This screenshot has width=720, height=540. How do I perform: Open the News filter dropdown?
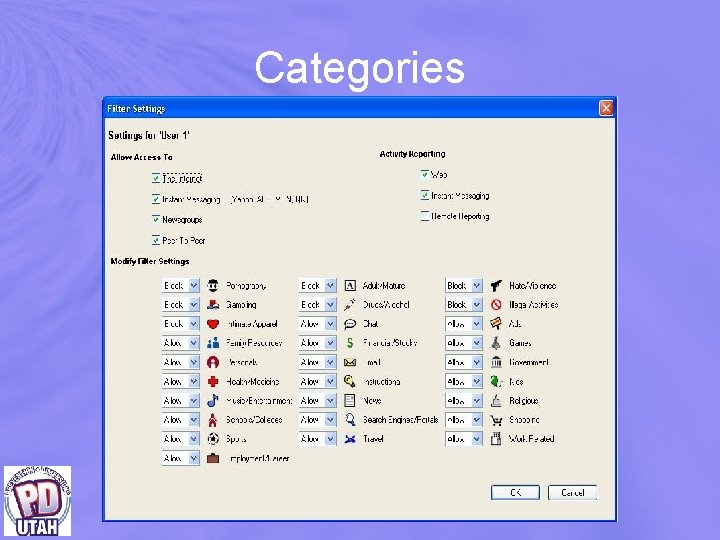317,400
